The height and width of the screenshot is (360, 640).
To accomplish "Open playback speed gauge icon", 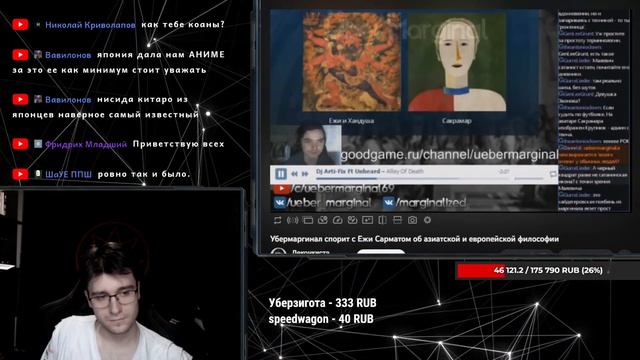I will (337, 220).
